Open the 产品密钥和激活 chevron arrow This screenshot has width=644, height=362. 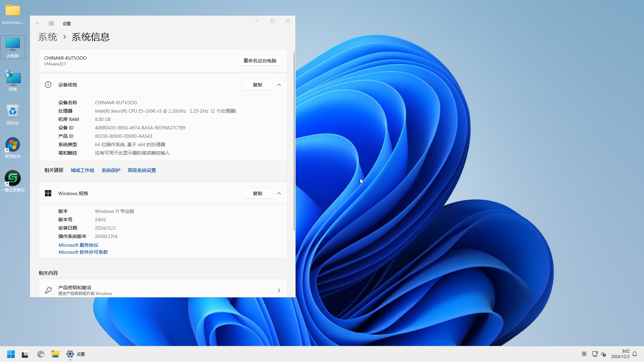(x=279, y=290)
